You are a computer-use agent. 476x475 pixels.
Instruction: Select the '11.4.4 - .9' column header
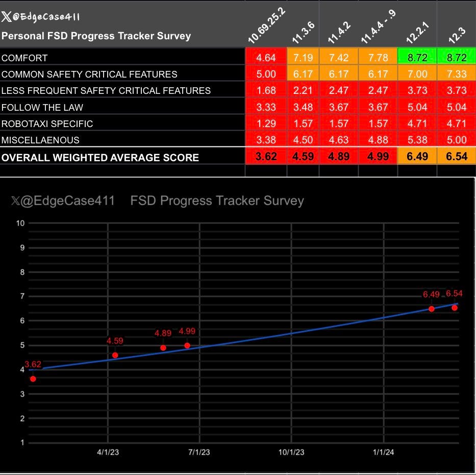(378, 27)
